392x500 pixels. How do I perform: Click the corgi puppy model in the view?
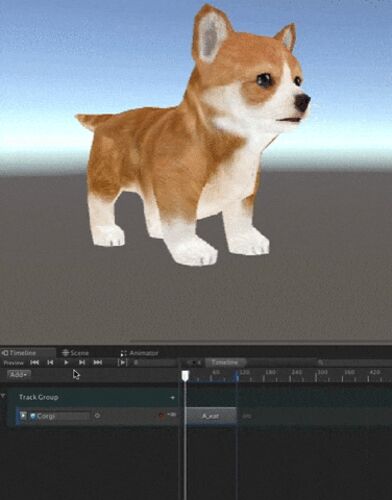pos(187,143)
